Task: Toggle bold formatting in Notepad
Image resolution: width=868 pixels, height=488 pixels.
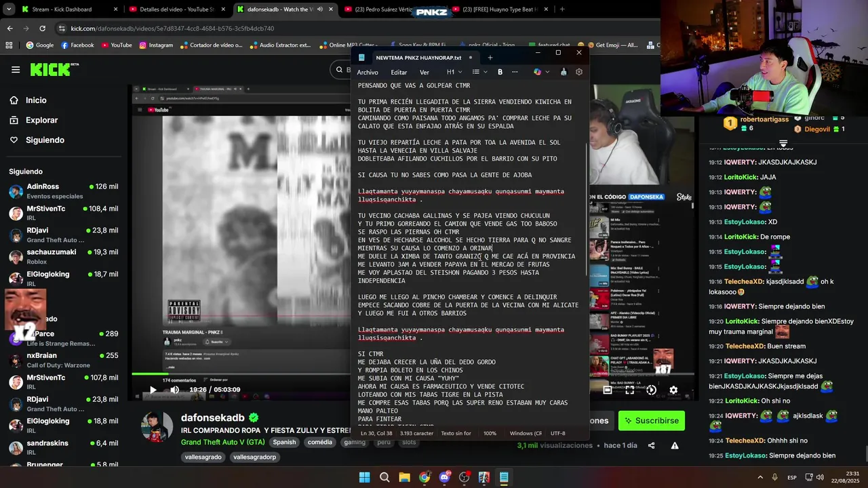Action: (x=500, y=72)
